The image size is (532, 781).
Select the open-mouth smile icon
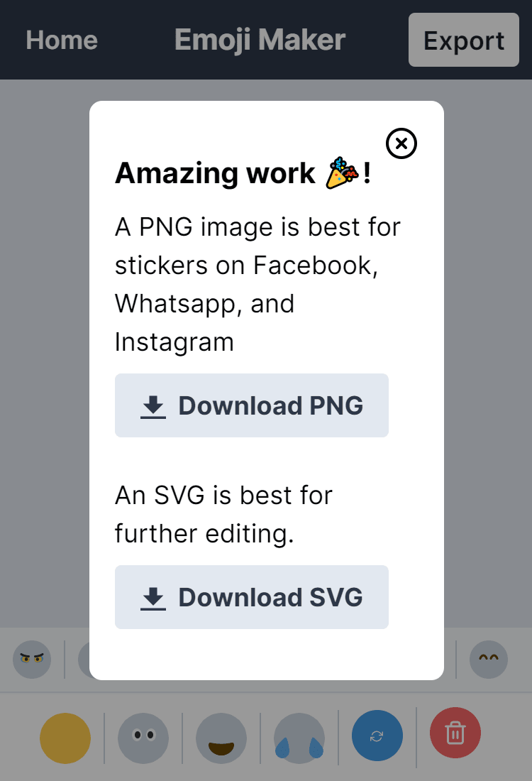click(x=221, y=738)
